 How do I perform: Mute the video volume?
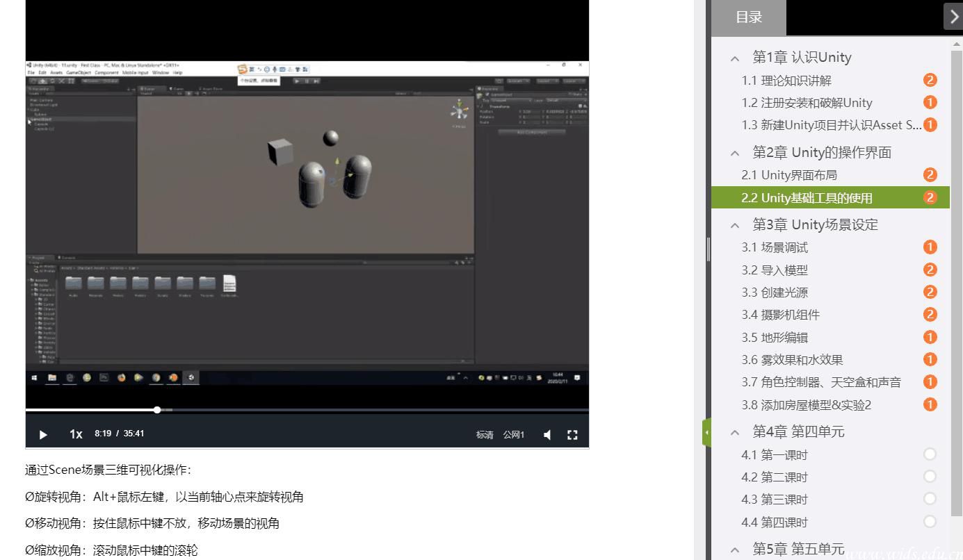pyautogui.click(x=547, y=434)
